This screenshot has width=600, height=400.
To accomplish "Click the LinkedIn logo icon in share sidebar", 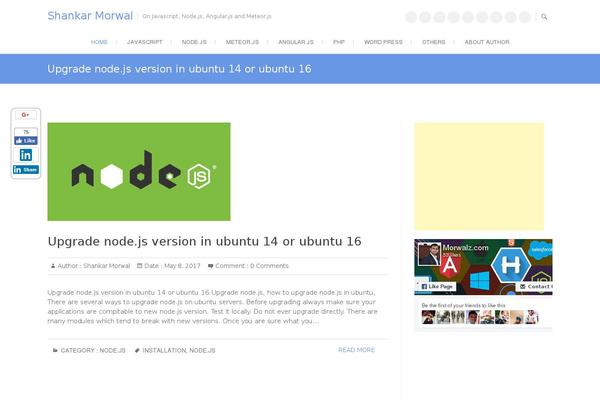I will click(x=26, y=155).
